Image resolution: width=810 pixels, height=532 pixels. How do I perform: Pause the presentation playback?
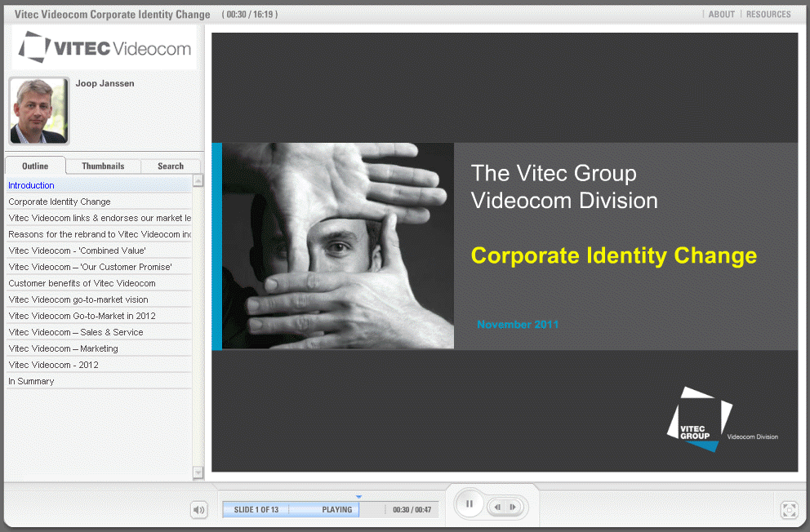pos(469,503)
